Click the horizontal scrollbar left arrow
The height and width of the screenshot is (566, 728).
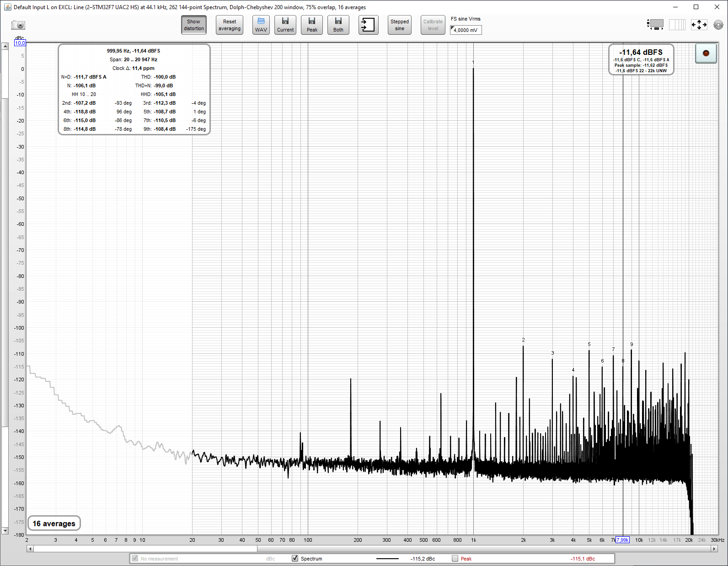[30, 549]
